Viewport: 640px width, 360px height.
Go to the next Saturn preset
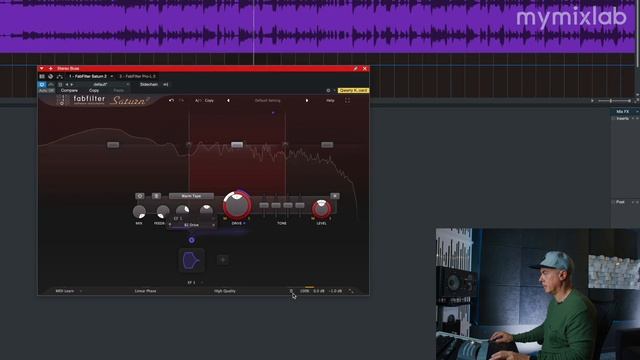307,100
